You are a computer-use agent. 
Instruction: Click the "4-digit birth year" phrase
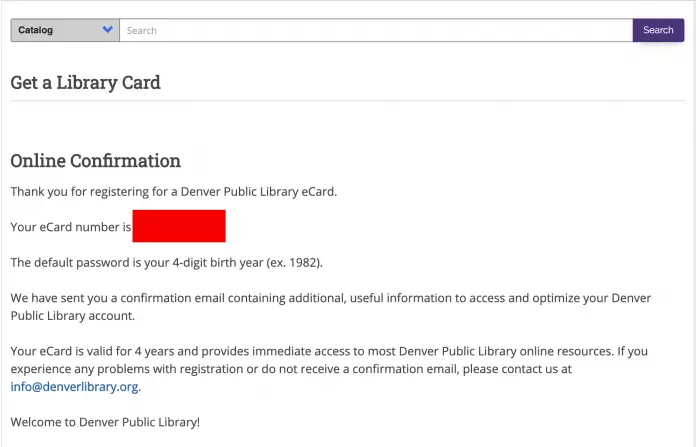(x=218, y=262)
